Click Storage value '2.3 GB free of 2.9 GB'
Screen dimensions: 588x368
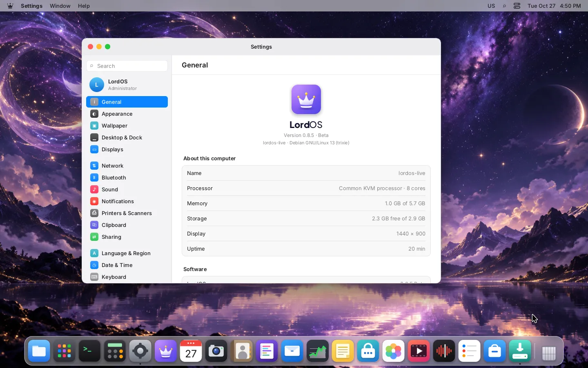(399, 218)
